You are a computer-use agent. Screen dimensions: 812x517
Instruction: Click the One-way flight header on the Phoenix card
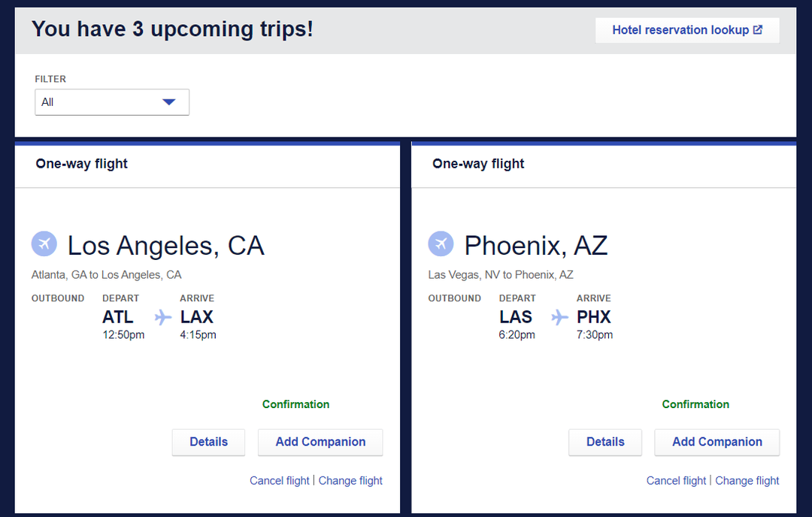click(x=478, y=163)
